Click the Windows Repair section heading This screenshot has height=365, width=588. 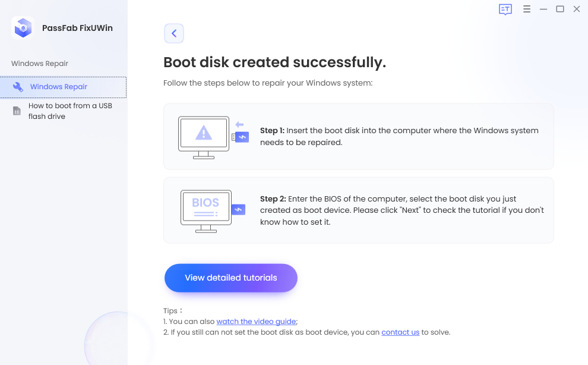click(40, 64)
